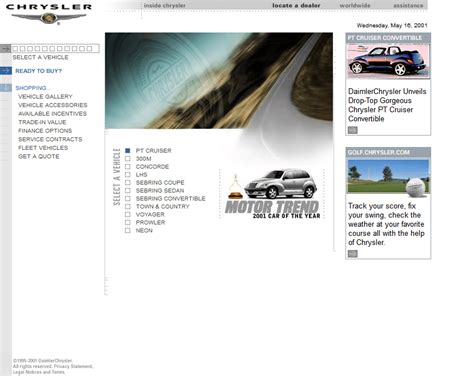Screen dimensions: 474x376
Task: Check the Sebring Convertible box
Action: [128, 198]
